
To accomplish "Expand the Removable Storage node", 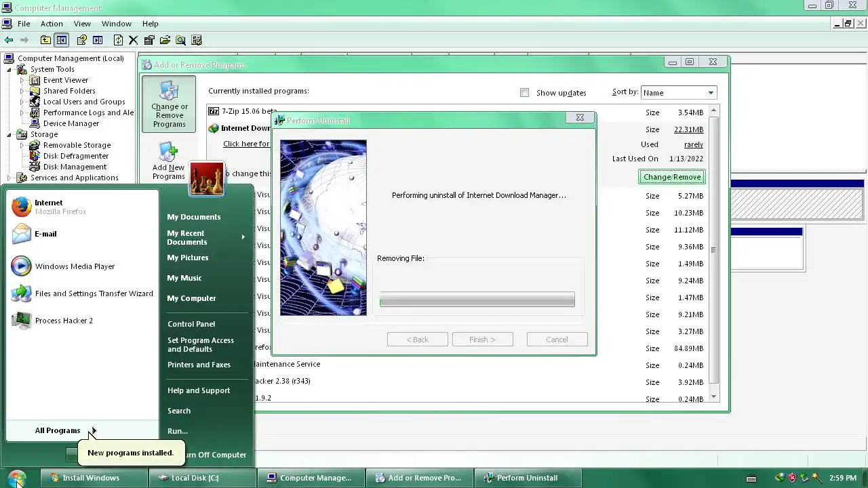I will pyautogui.click(x=22, y=145).
